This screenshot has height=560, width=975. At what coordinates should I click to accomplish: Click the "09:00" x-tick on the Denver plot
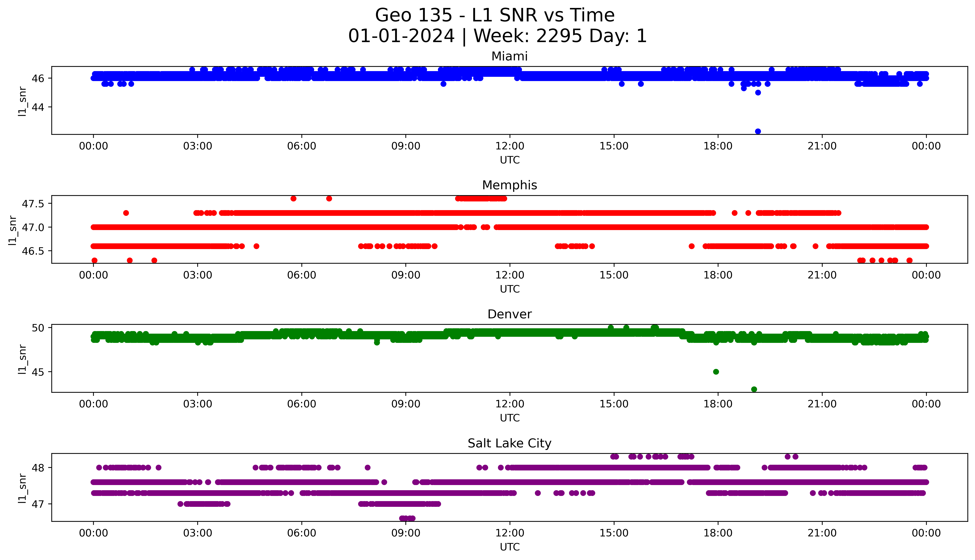tap(406, 404)
